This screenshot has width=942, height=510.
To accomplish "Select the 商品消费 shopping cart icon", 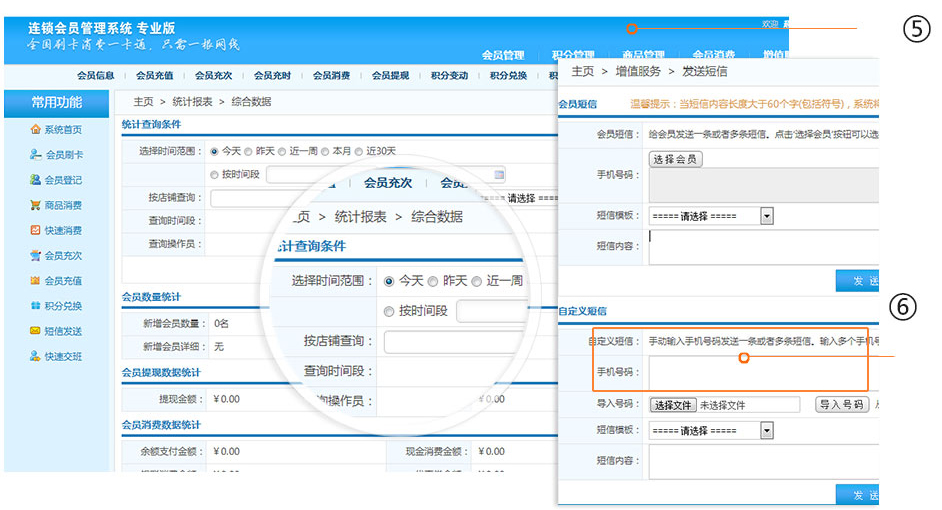I will click(x=35, y=205).
